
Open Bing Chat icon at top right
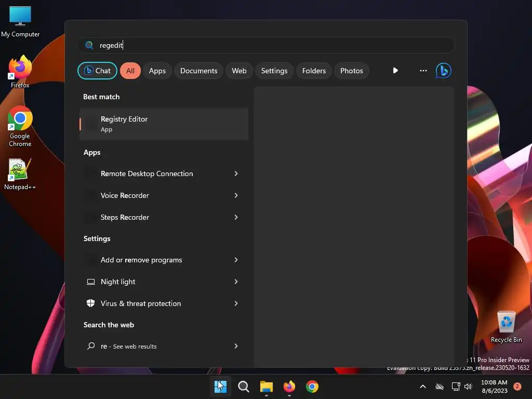(444, 71)
